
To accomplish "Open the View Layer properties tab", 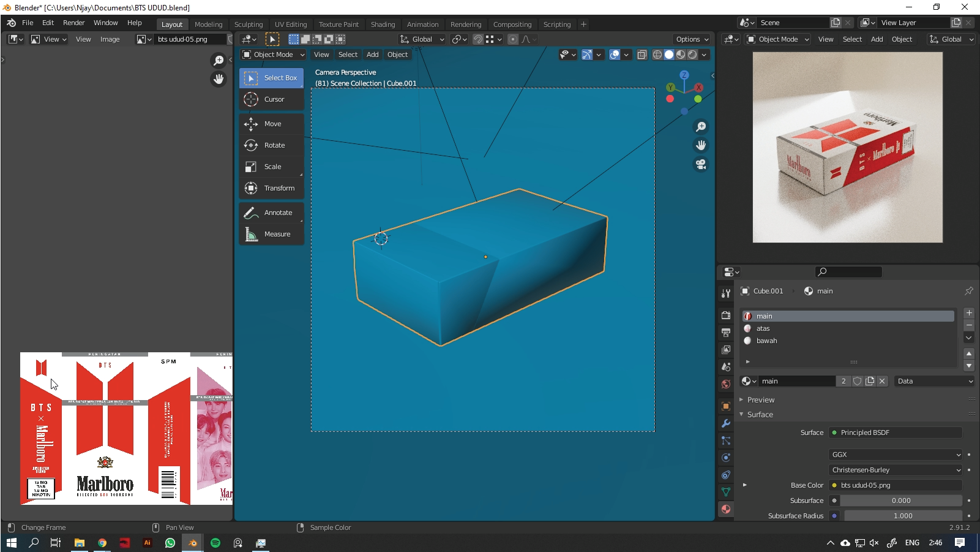I will pyautogui.click(x=726, y=350).
